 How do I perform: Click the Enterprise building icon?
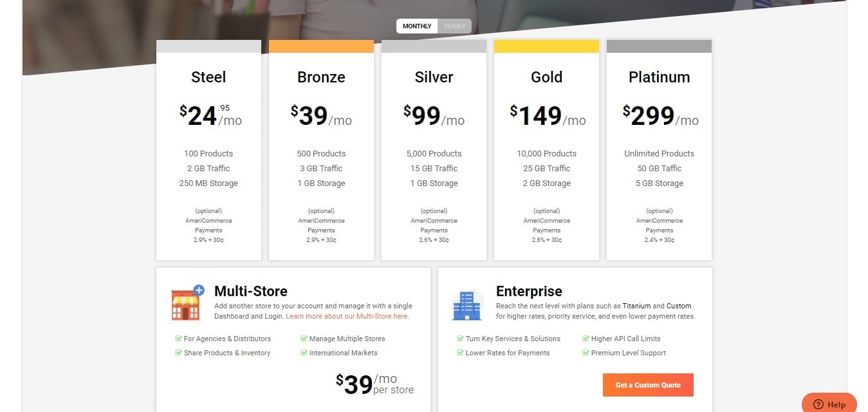tap(466, 305)
